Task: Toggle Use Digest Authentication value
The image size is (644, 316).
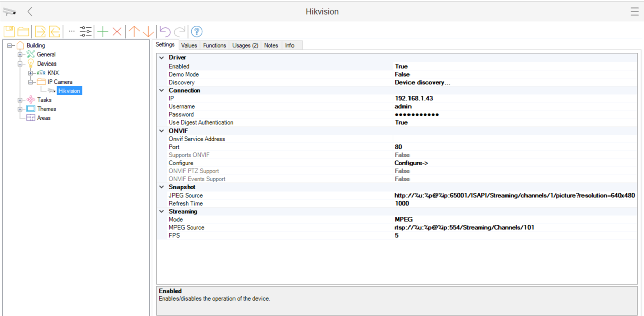Action: 401,122
